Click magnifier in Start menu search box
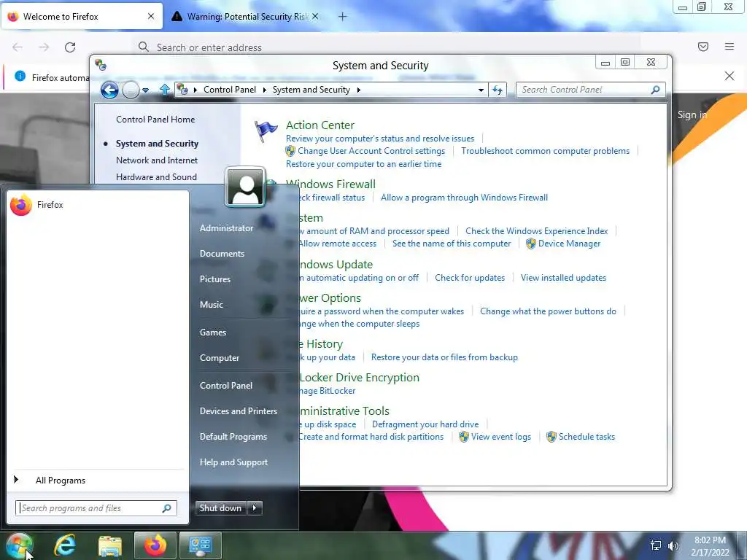This screenshot has height=560, width=747. click(167, 508)
